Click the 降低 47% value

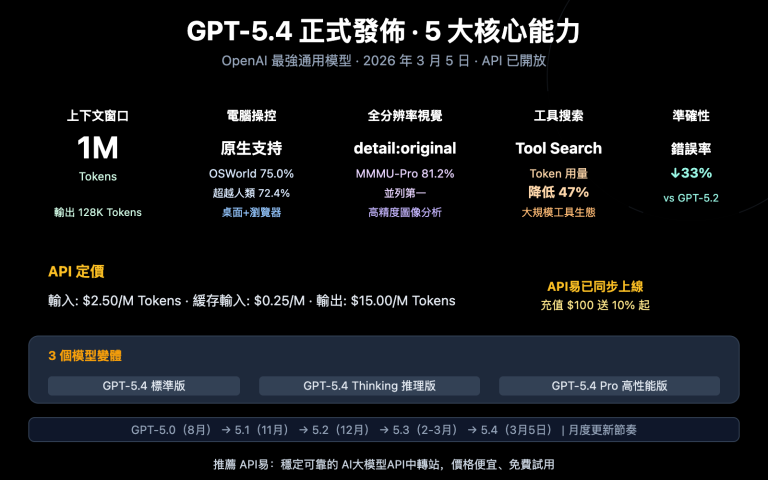558,192
